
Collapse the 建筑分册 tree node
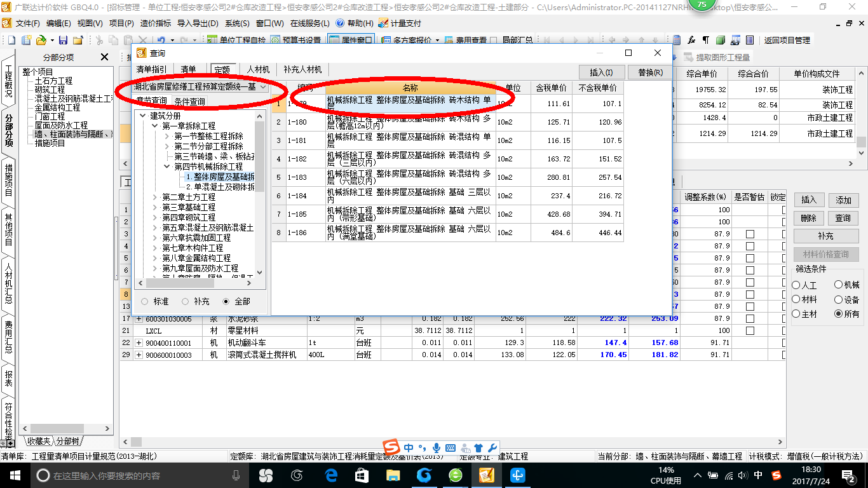tap(143, 116)
